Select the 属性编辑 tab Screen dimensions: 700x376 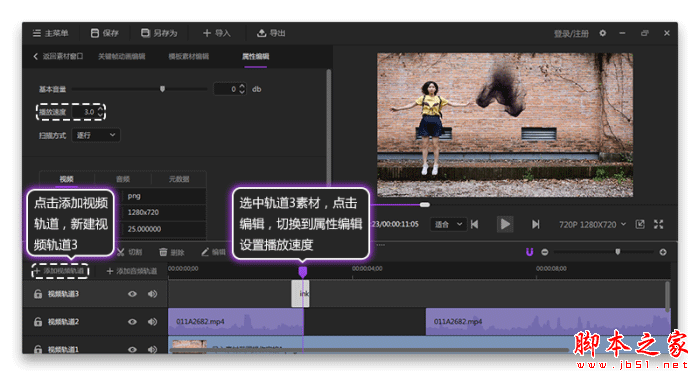click(x=255, y=56)
